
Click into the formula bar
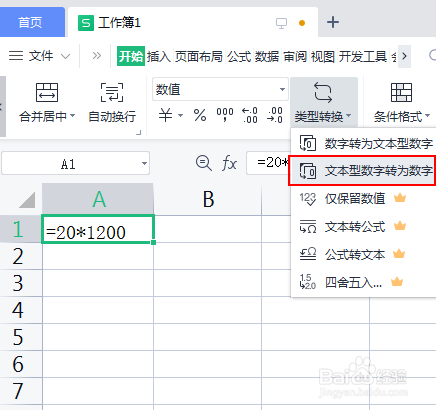[x=269, y=163]
